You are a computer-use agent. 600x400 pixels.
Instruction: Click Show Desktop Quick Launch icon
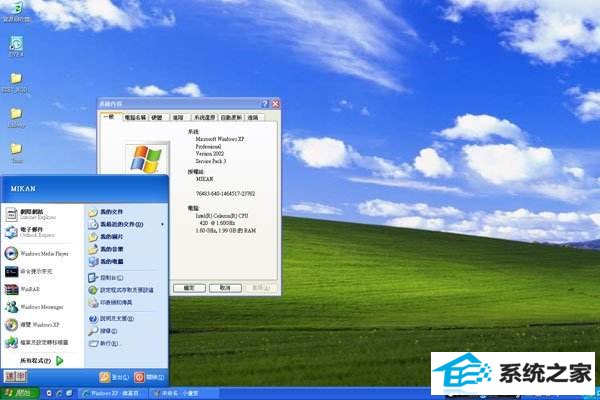pos(69,393)
